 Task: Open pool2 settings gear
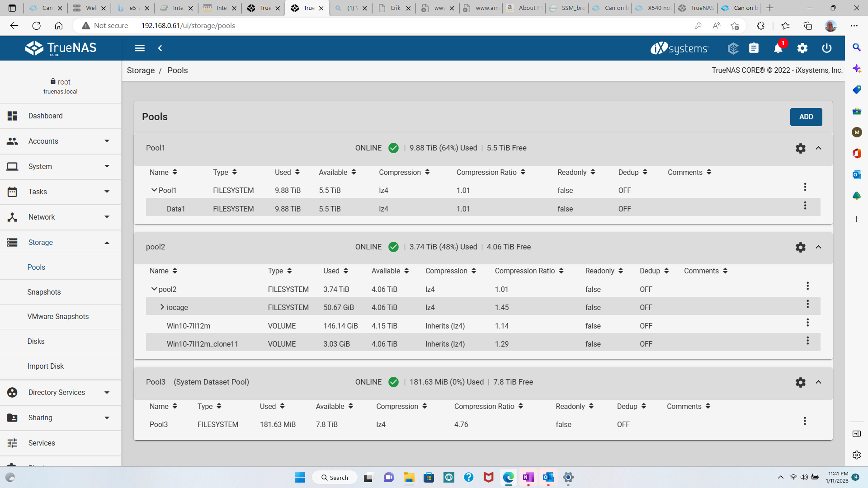pyautogui.click(x=801, y=247)
